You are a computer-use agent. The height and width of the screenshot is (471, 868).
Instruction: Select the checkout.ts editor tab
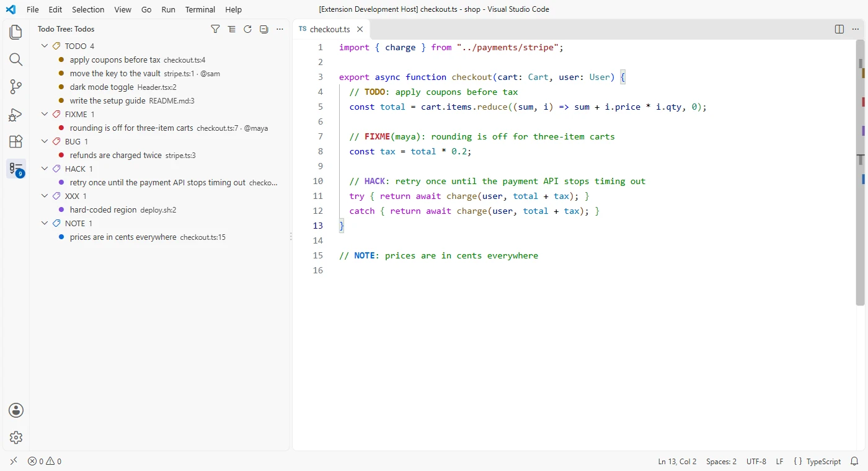pyautogui.click(x=331, y=29)
